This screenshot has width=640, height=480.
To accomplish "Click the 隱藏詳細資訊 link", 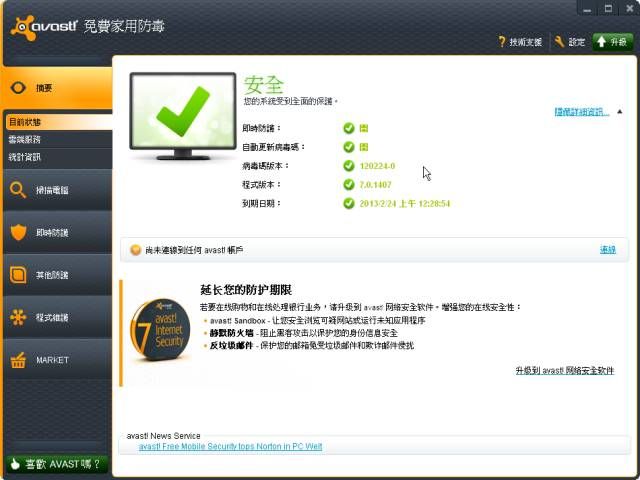I will click(x=582, y=112).
